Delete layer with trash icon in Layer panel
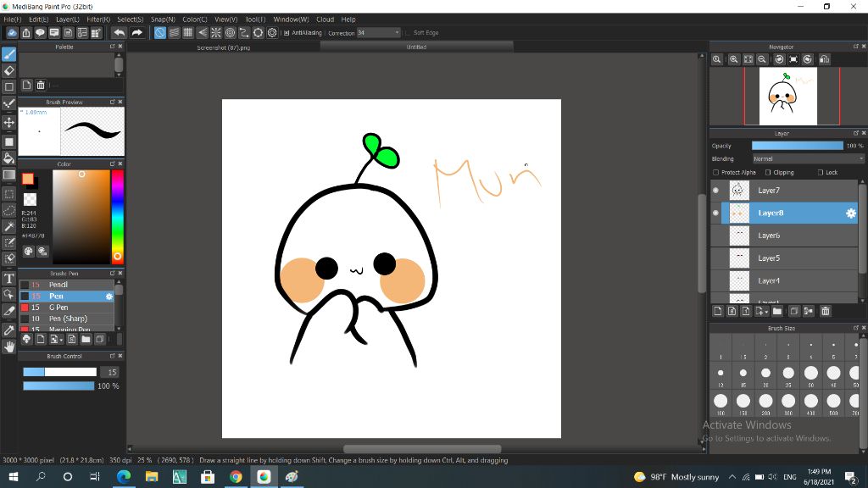 [826, 311]
